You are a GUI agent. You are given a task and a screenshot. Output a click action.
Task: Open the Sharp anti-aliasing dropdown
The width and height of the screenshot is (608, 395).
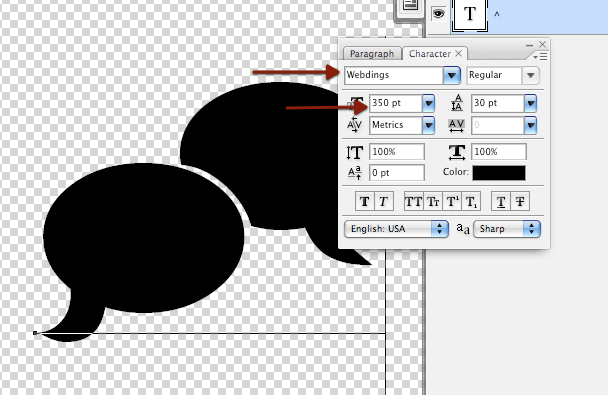tap(507, 229)
